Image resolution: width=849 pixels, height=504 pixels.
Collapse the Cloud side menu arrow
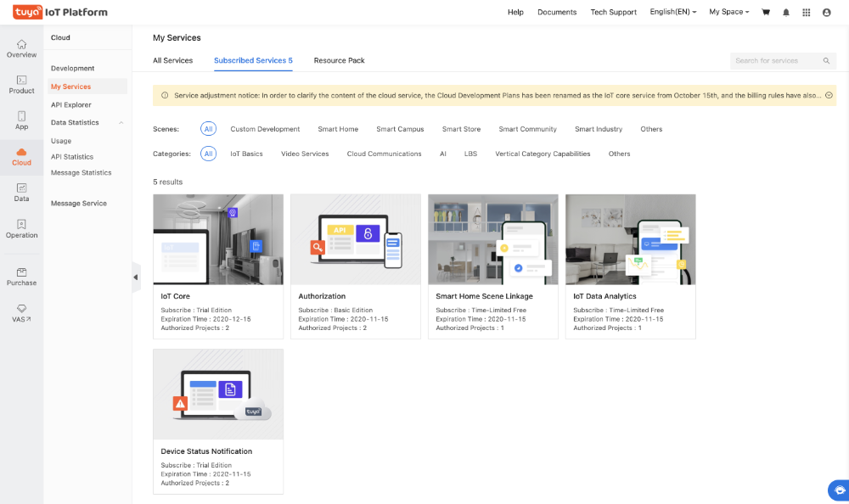136,277
